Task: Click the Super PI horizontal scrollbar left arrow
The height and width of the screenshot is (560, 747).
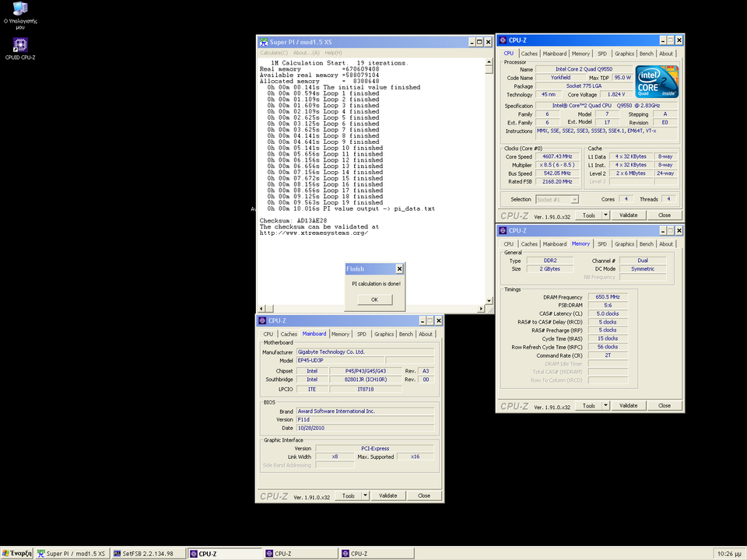Action: [261, 309]
